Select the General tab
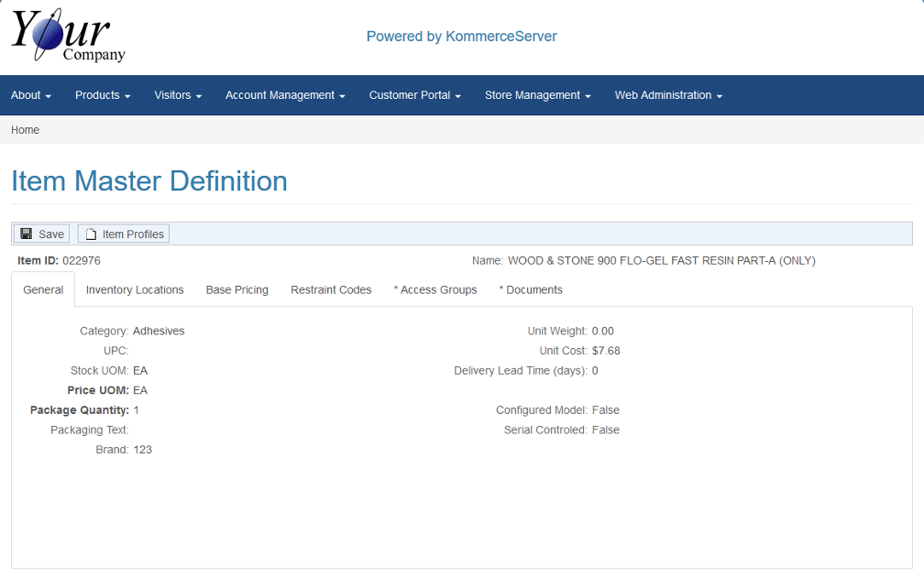 43,289
